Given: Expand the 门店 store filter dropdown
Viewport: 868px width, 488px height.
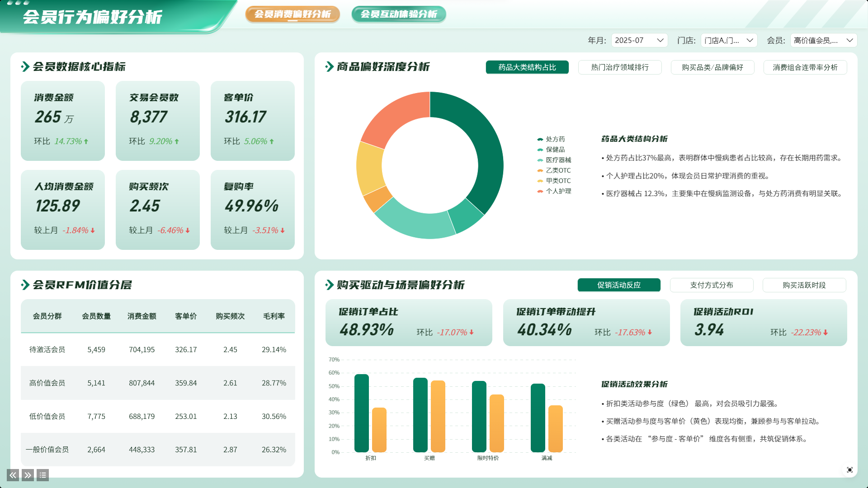Looking at the screenshot, I should (729, 40).
